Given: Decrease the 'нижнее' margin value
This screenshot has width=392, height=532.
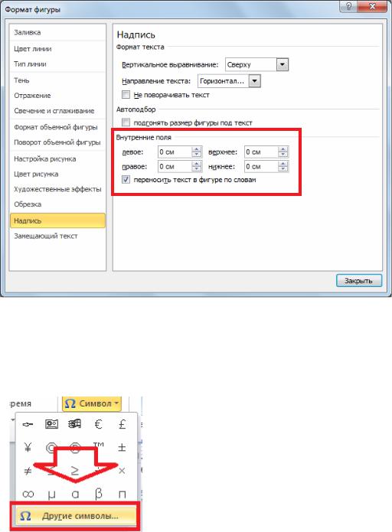Looking at the screenshot, I should click(283, 169).
